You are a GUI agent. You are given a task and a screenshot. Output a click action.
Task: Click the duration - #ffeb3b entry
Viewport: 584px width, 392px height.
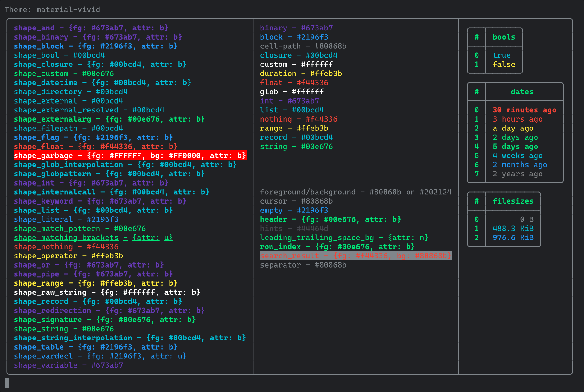click(301, 73)
